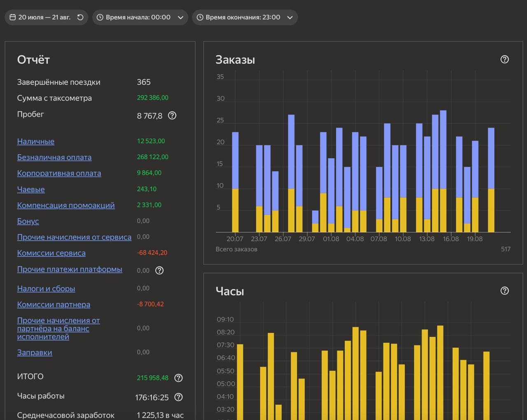This screenshot has width=527, height=420.
Task: Select the 01.08 date label on the orders axis
Action: [331, 239]
